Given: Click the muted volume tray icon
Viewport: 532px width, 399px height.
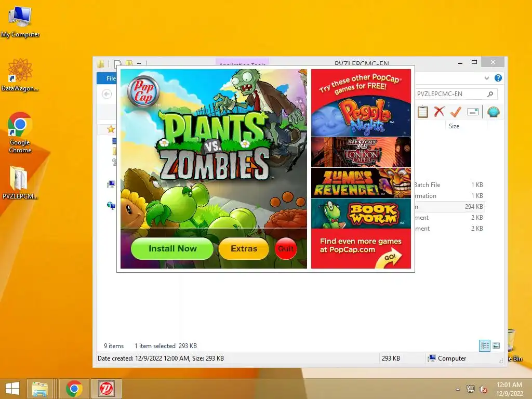Looking at the screenshot, I should 483,389.
